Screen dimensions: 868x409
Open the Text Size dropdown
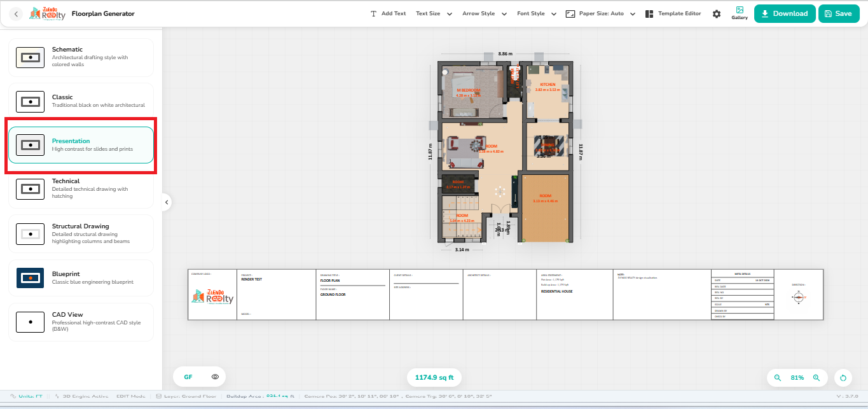pyautogui.click(x=434, y=13)
